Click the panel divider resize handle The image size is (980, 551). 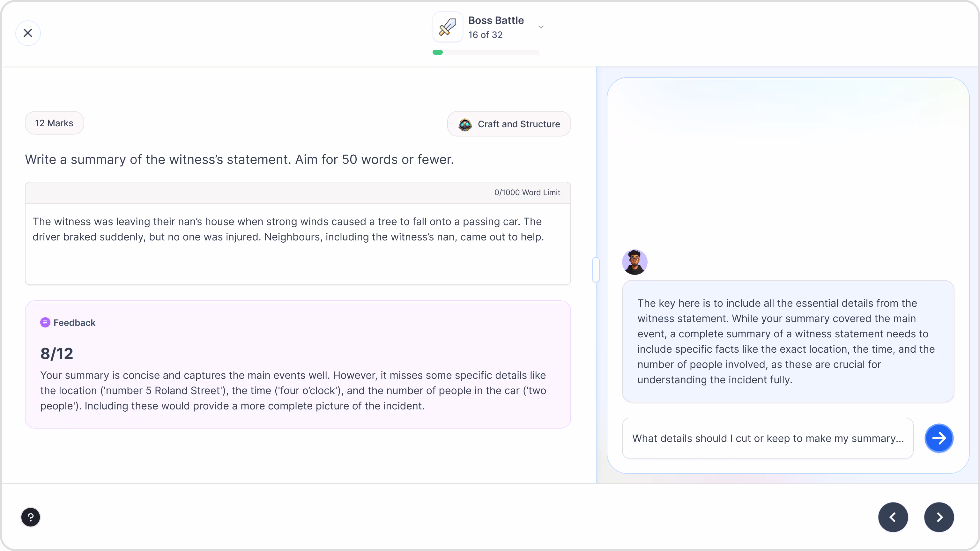click(x=596, y=270)
